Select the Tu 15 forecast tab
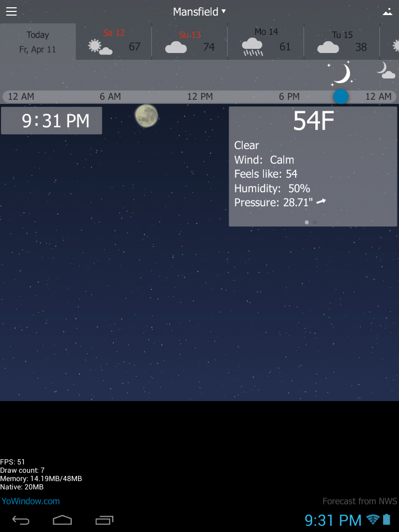This screenshot has width=399, height=532. click(x=341, y=42)
